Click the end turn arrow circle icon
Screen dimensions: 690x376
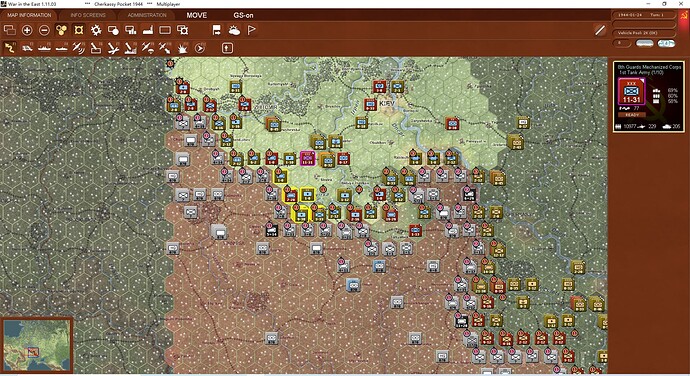[x=199, y=48]
